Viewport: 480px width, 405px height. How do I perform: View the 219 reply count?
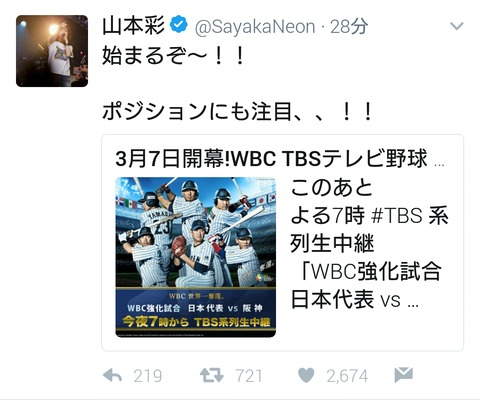[148, 376]
